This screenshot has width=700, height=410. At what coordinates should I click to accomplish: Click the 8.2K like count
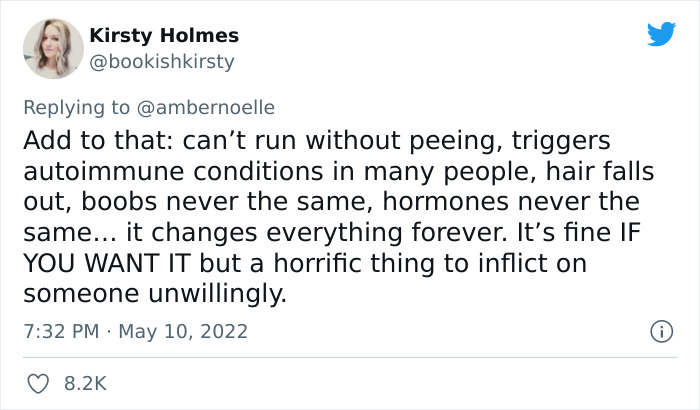pos(85,383)
